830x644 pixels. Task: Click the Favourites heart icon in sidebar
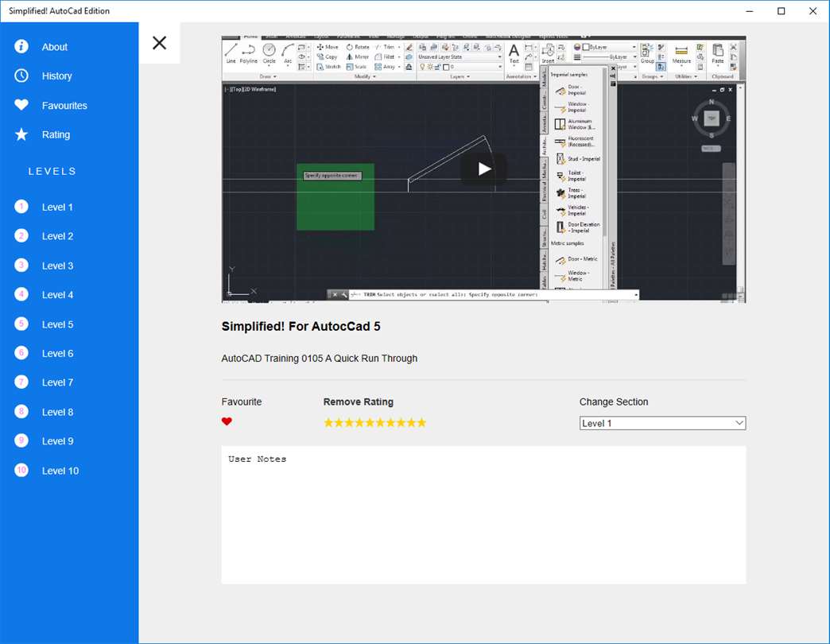click(x=21, y=105)
